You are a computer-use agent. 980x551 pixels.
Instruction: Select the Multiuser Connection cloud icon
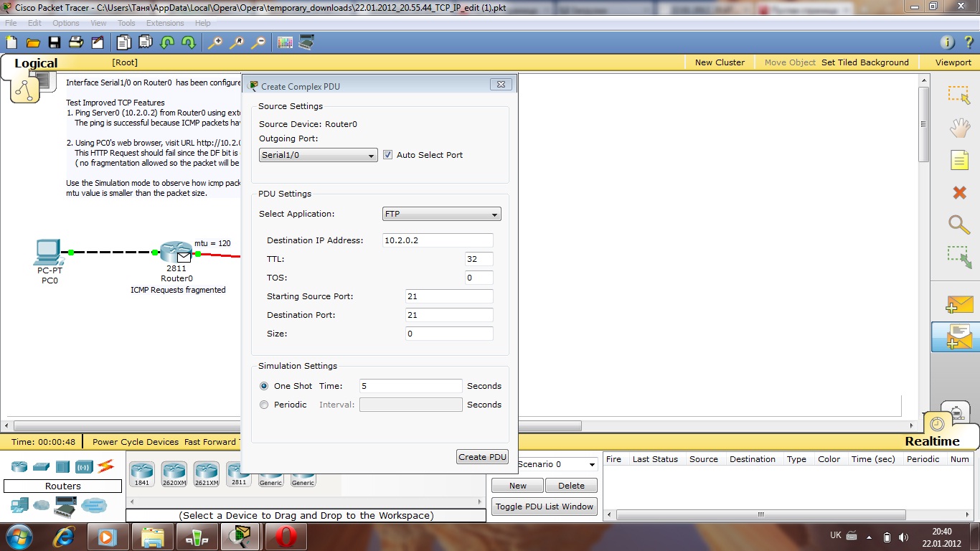point(94,505)
